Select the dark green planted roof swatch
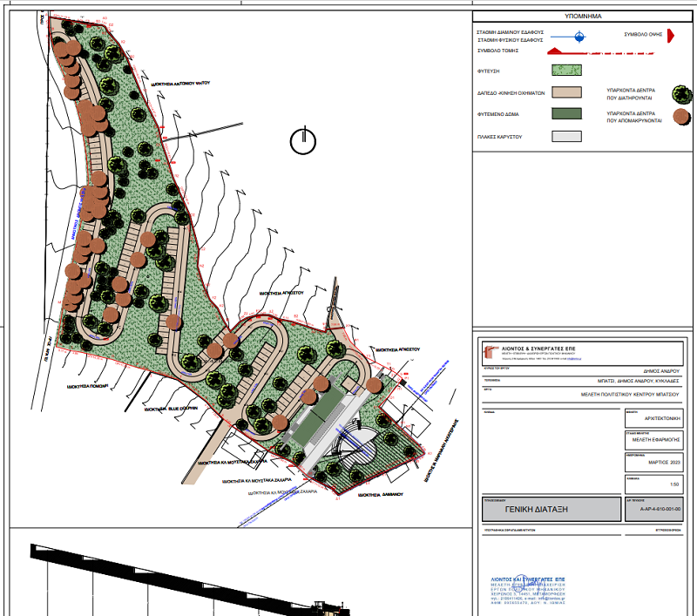 pos(566,113)
